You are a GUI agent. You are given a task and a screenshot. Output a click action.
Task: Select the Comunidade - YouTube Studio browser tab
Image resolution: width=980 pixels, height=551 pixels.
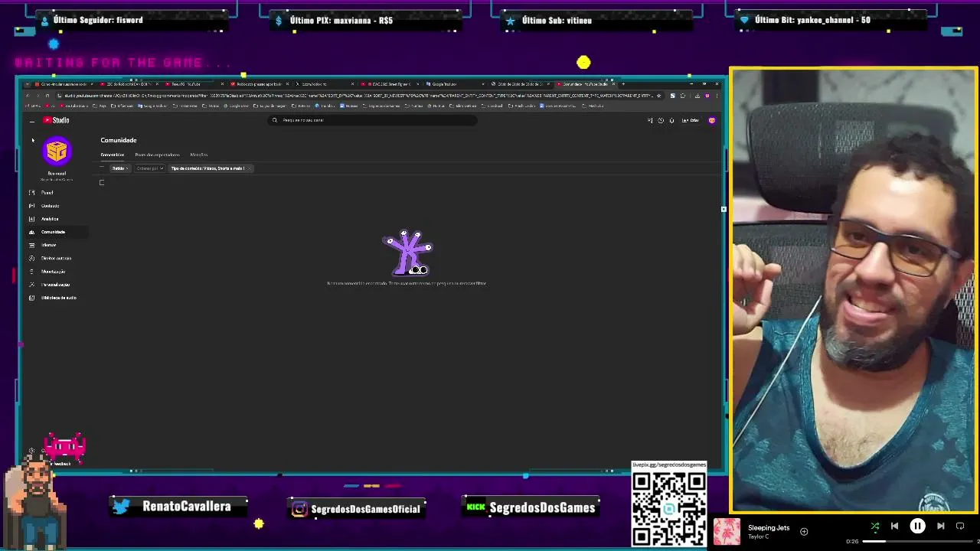pyautogui.click(x=586, y=84)
